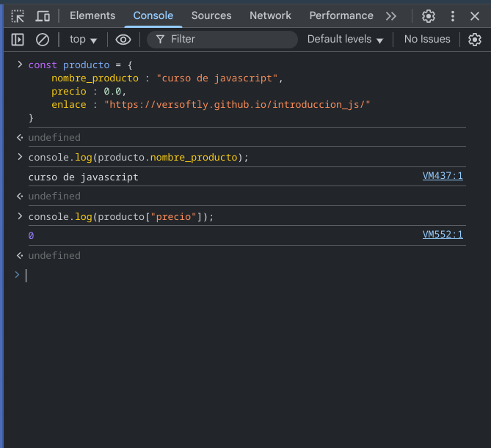
Task: Open the Network tab
Action: tap(270, 15)
